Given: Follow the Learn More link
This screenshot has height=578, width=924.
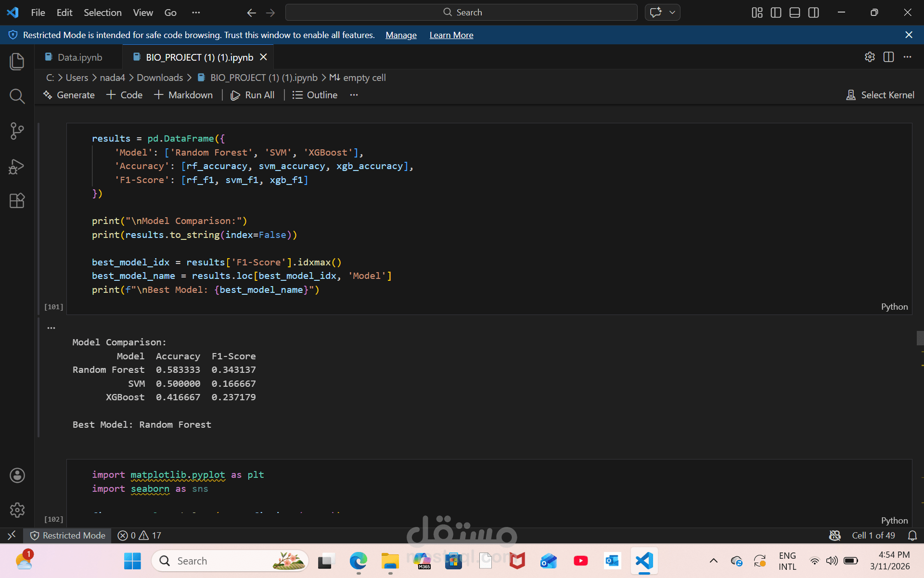Looking at the screenshot, I should 451,35.
